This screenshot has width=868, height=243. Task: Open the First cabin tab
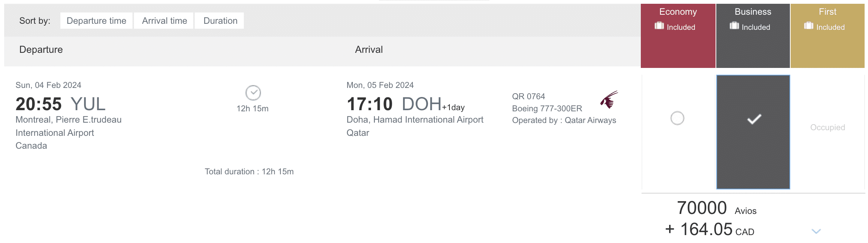(827, 12)
